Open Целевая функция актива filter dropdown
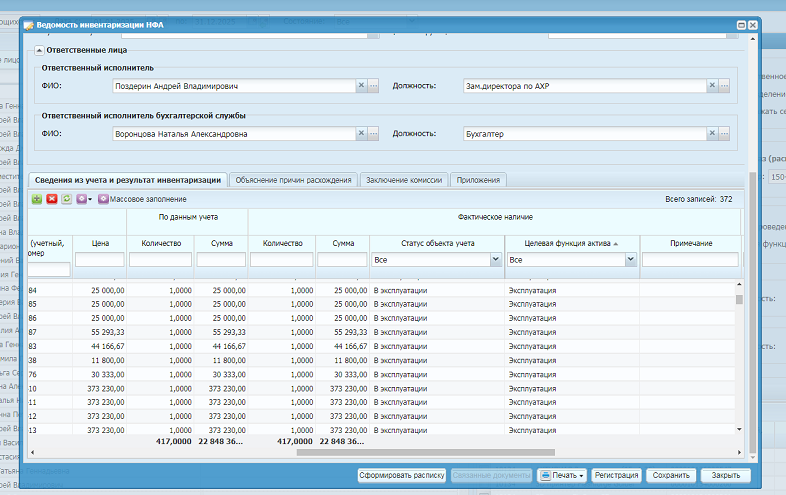Viewport: 786px width, 495px height. point(631,260)
